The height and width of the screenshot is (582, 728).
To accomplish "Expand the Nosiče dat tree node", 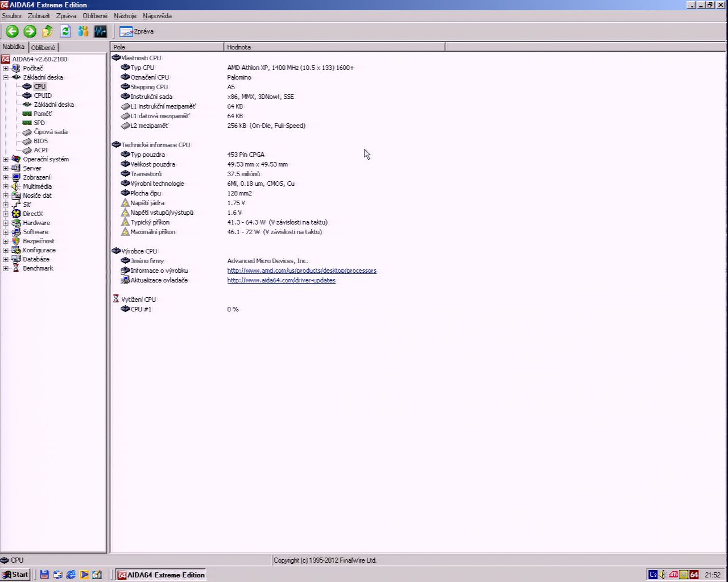I will [x=6, y=196].
